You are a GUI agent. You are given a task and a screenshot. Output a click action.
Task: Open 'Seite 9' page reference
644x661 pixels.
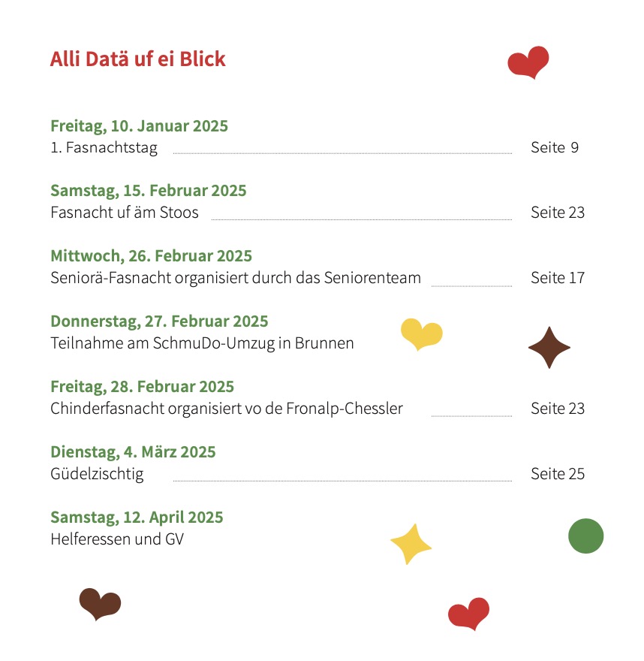[x=555, y=147]
